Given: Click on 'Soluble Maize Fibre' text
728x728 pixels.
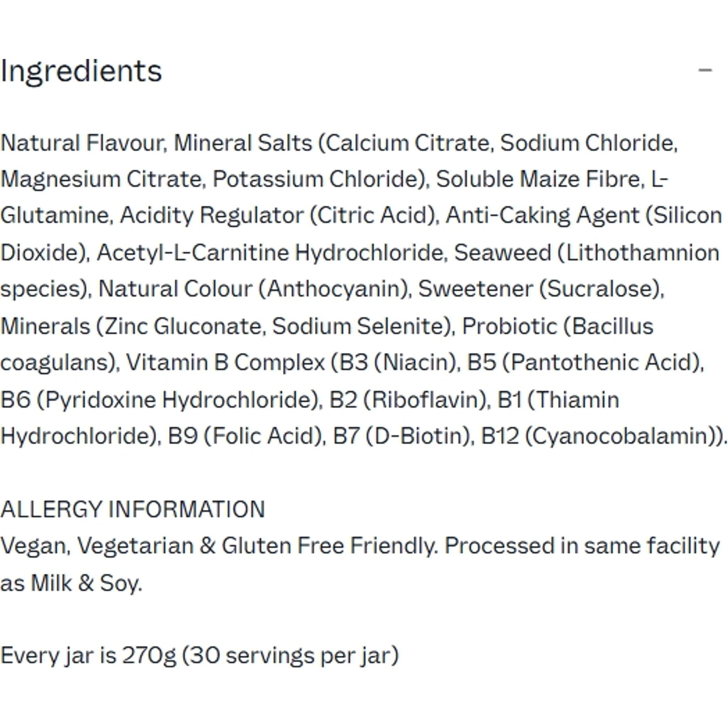Looking at the screenshot, I should coord(538,179).
